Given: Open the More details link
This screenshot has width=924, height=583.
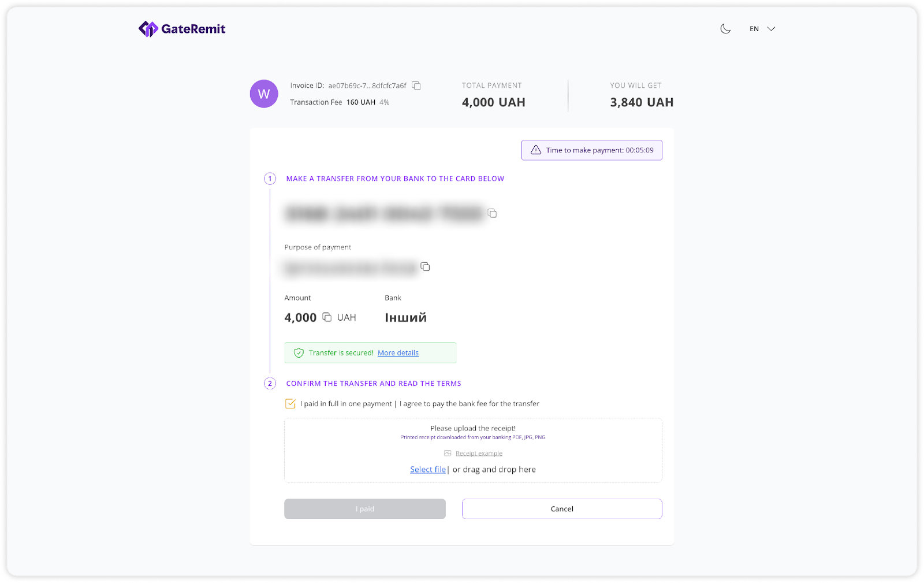Looking at the screenshot, I should (x=398, y=353).
